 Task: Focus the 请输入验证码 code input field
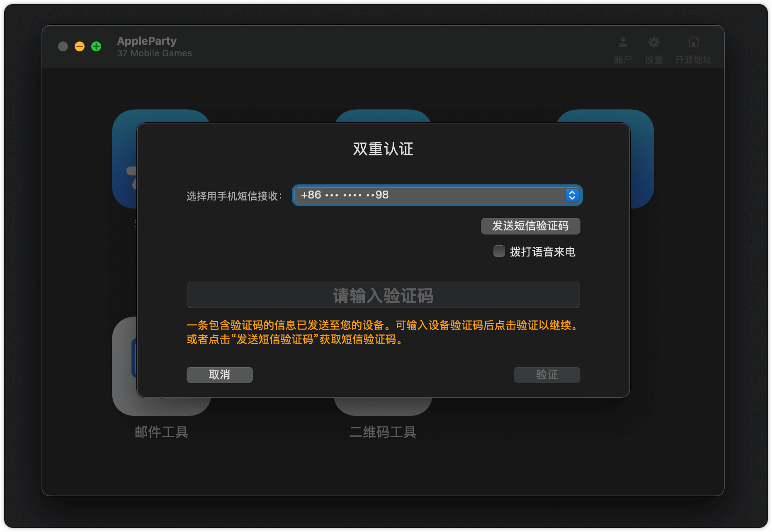click(x=384, y=295)
